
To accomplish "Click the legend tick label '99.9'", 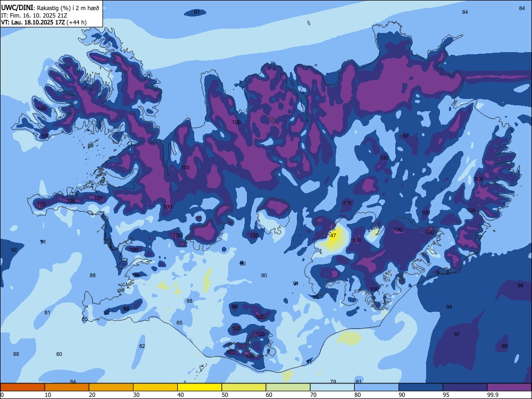I will tap(493, 395).
